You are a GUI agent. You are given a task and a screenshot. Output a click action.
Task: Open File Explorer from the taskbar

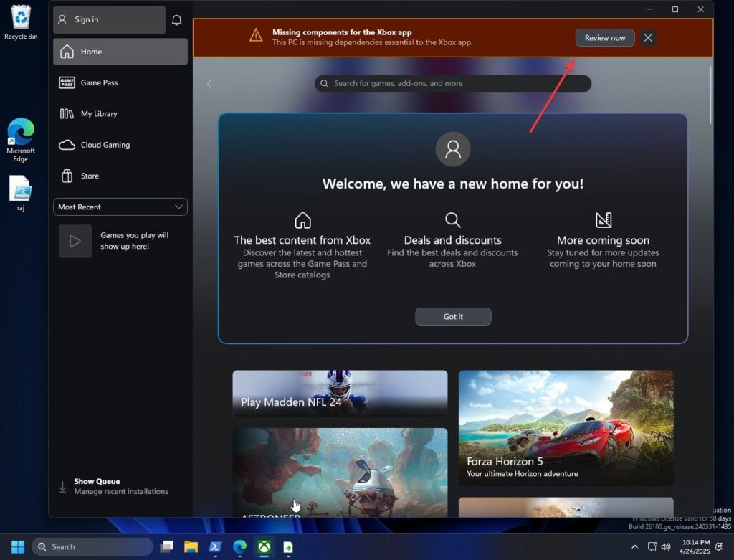[191, 546]
